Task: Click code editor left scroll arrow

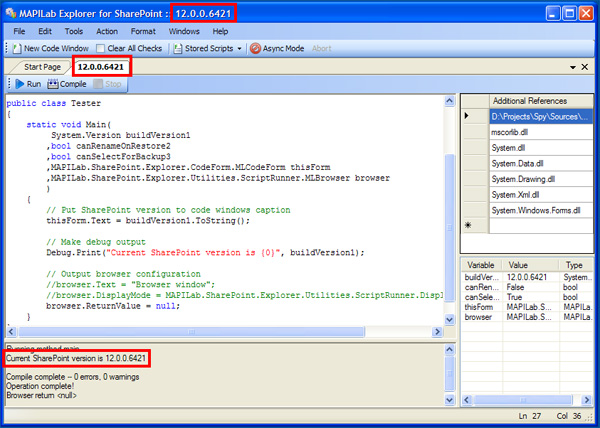Action: (11, 332)
